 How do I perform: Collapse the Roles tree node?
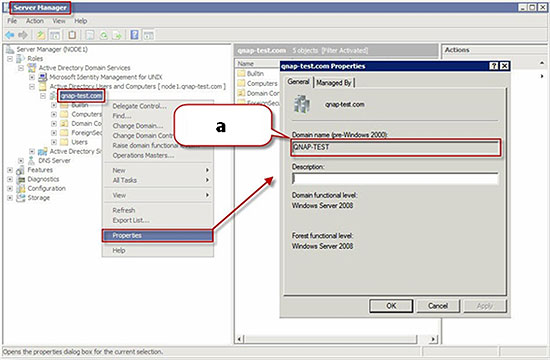pos(10,59)
